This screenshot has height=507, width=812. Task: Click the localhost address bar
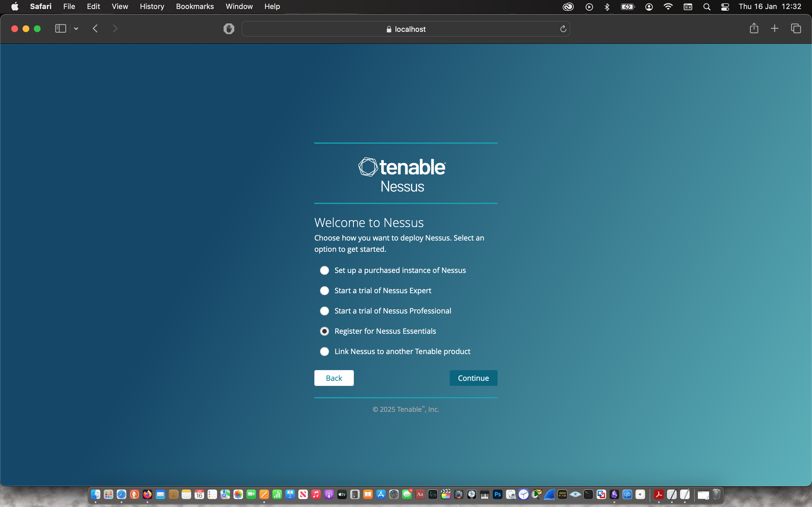pos(406,29)
